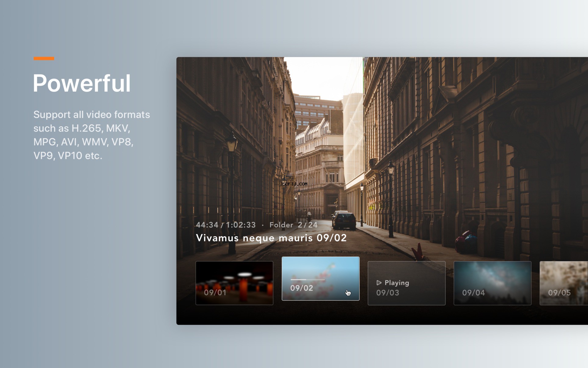This screenshot has height=368, width=588.
Task: Click the JSOFTJ.COM watermark text
Action: point(294,184)
